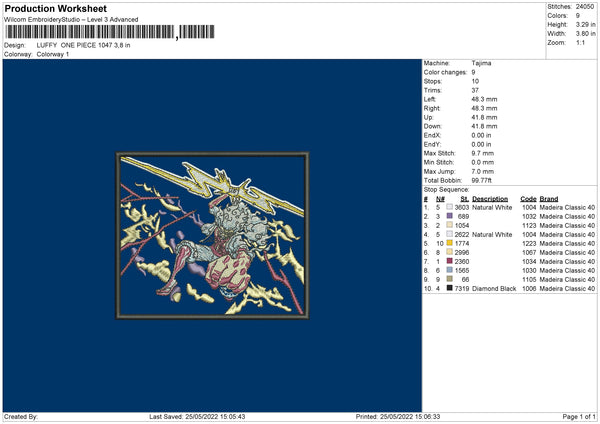
Task: Select the cream swatch coded 1123
Action: click(449, 225)
